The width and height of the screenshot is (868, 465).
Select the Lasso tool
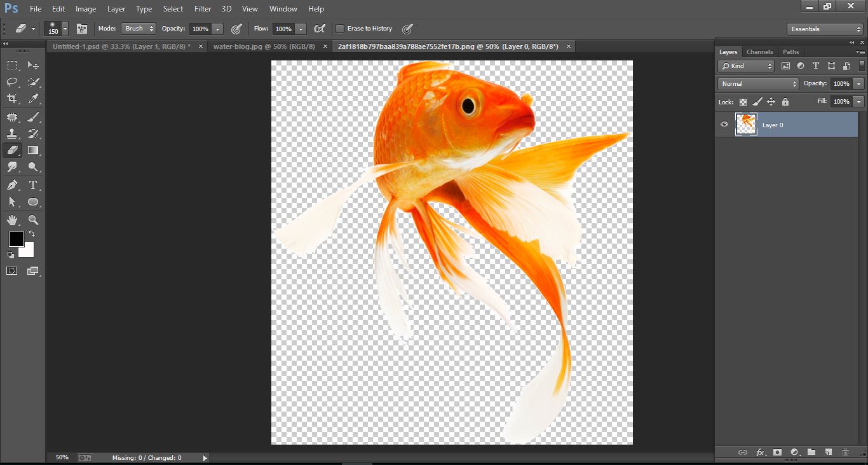(x=13, y=82)
